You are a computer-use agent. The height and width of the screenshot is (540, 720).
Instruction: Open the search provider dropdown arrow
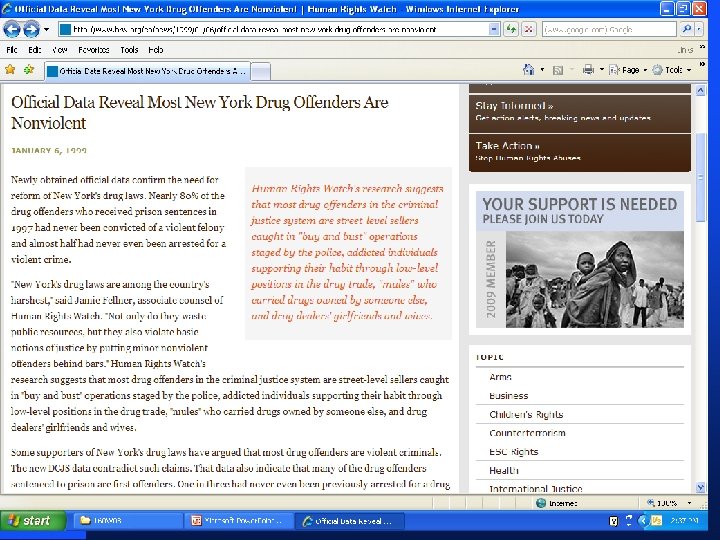[699, 30]
